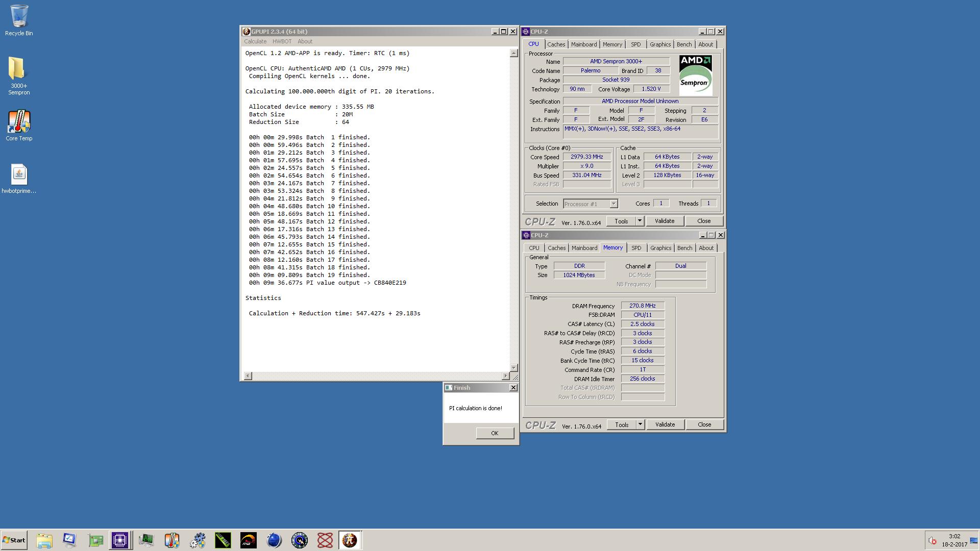Expand the Processor #1 selection dropdown
The image size is (980, 551).
(614, 204)
